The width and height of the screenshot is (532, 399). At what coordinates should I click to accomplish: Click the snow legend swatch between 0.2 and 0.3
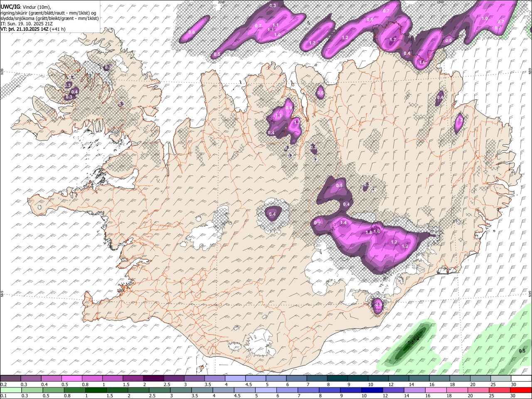(x=10, y=378)
